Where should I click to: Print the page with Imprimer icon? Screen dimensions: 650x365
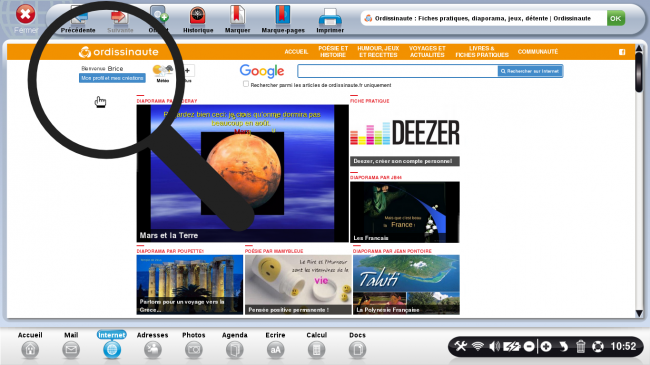click(x=330, y=17)
